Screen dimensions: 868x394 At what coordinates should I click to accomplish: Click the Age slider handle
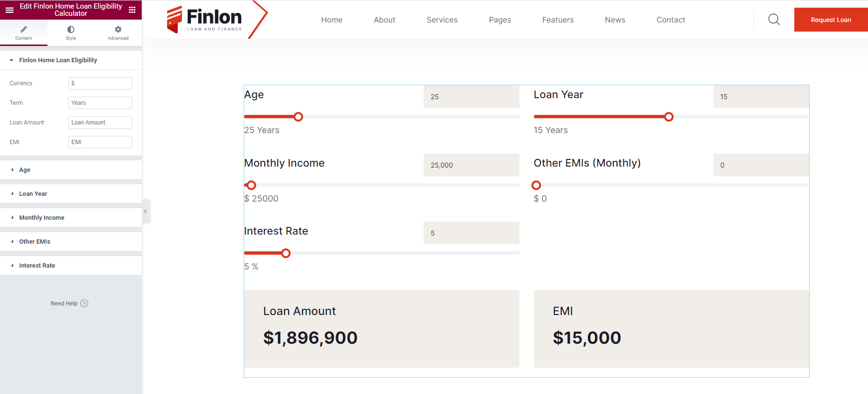pyautogui.click(x=298, y=117)
